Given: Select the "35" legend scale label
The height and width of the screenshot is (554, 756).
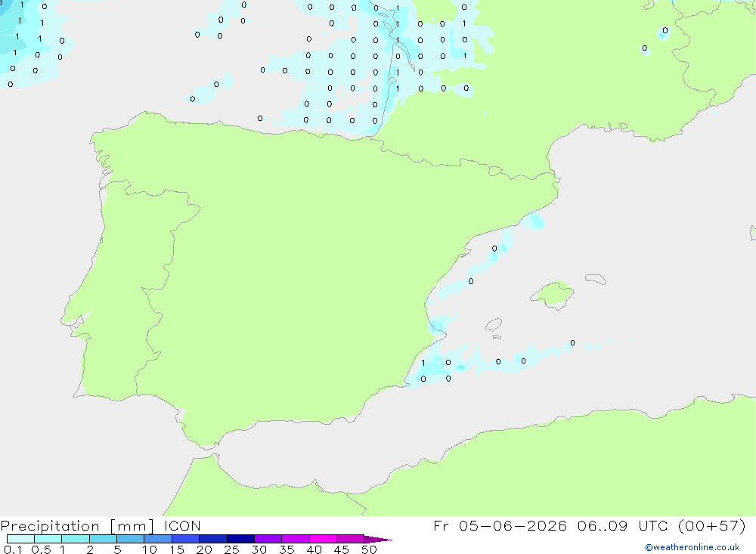Looking at the screenshot, I should pyautogui.click(x=287, y=549).
